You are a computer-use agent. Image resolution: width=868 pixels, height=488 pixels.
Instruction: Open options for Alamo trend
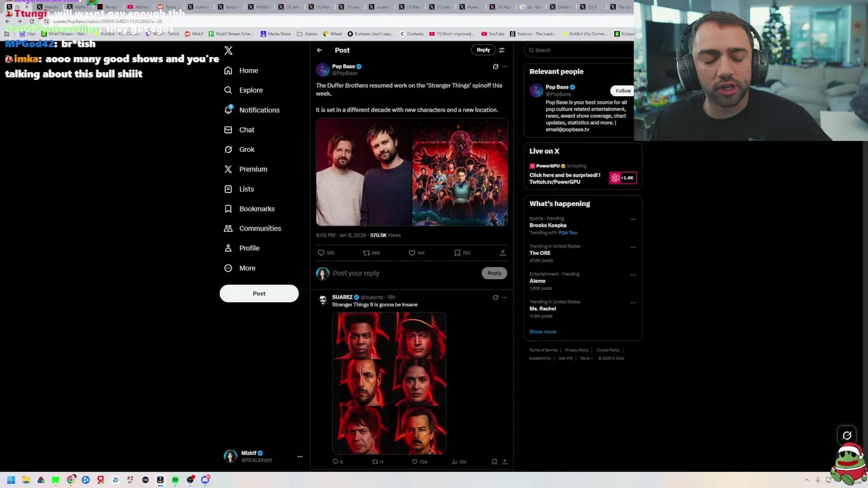(x=633, y=274)
